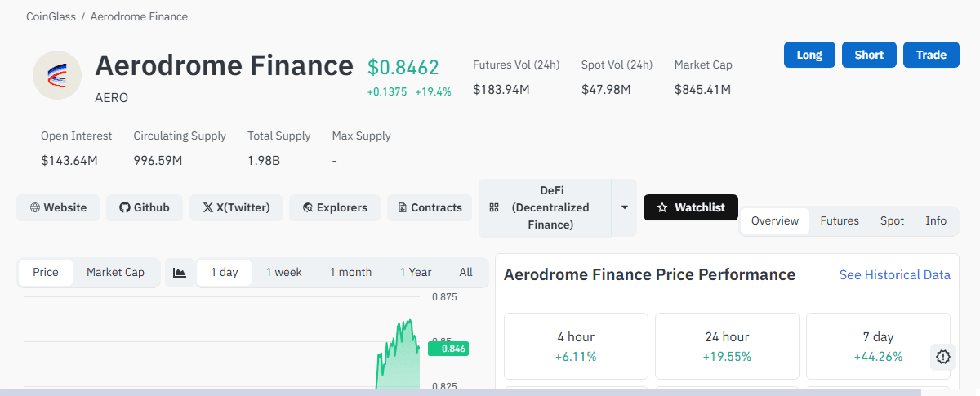Viewport: 980px width, 396px height.
Task: Go to CoinGlass breadcrumb link
Action: coord(51,16)
